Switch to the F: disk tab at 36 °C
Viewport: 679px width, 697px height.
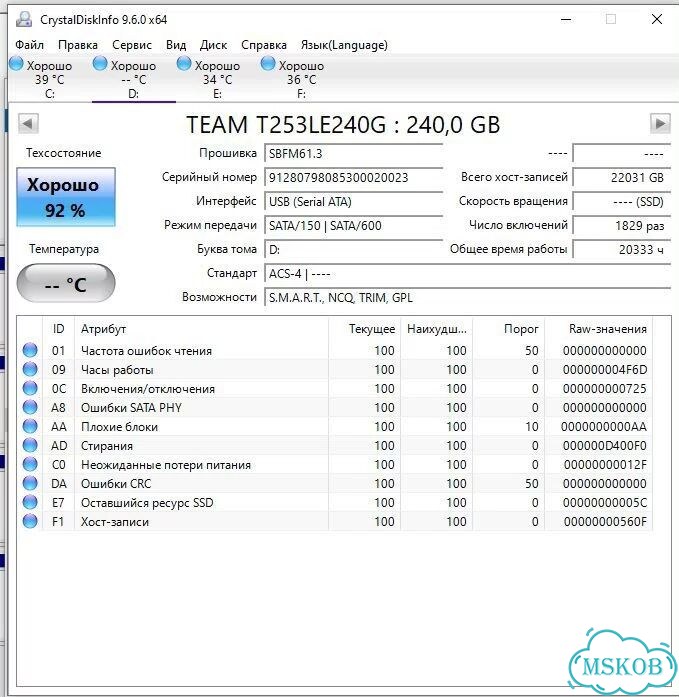click(x=301, y=79)
